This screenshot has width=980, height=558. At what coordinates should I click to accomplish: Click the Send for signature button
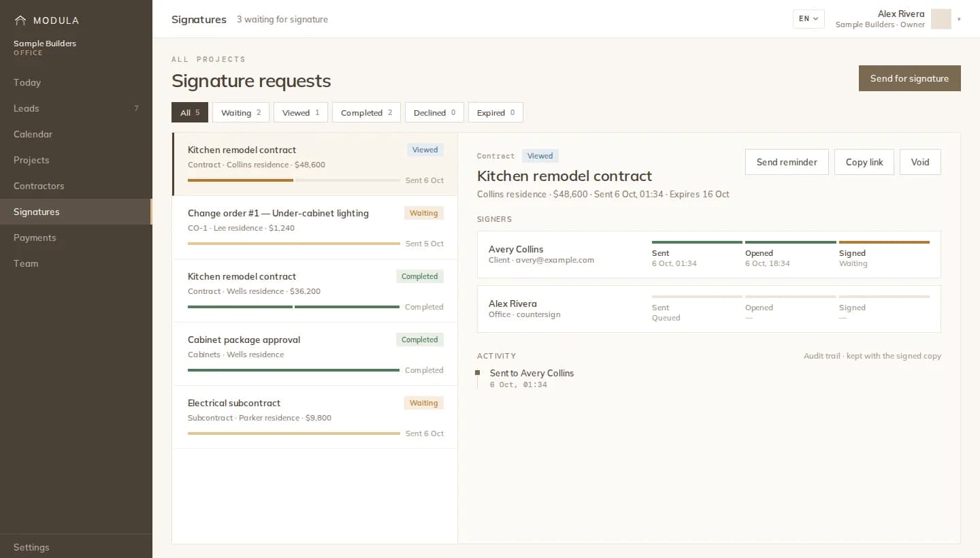coord(909,78)
